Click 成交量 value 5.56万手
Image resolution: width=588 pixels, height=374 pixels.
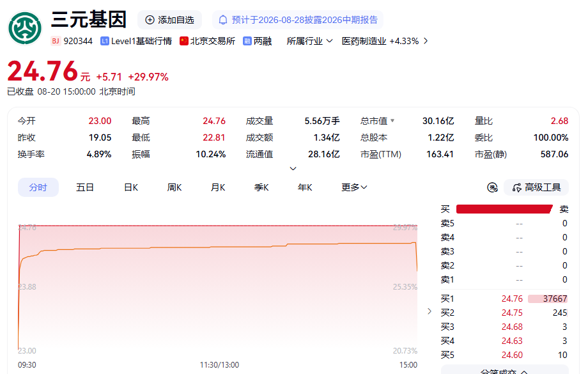coord(322,121)
